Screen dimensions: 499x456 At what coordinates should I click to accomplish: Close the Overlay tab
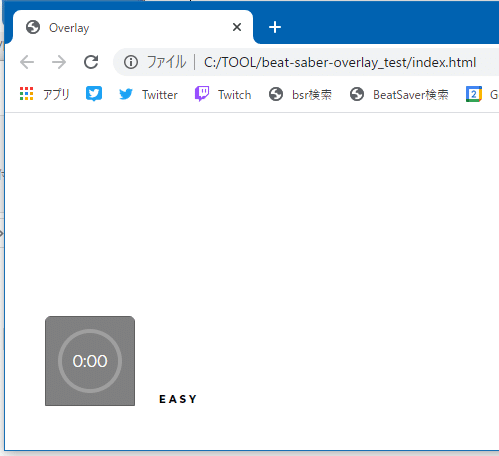coord(237,27)
